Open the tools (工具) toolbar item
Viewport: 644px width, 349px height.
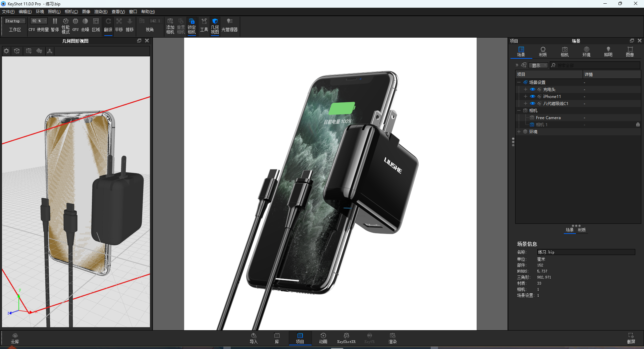[x=204, y=25]
